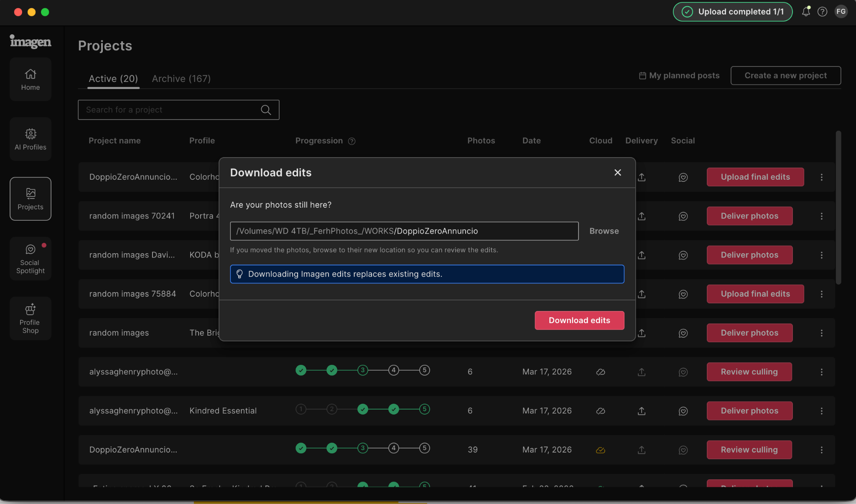Click social icon in Kindred Essential row
856x504 pixels.
[683, 411]
